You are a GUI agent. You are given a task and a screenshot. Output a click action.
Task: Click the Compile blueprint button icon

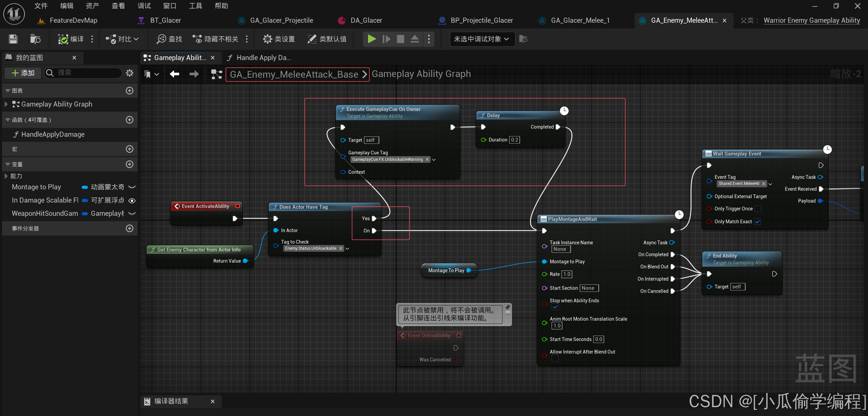[x=63, y=39]
